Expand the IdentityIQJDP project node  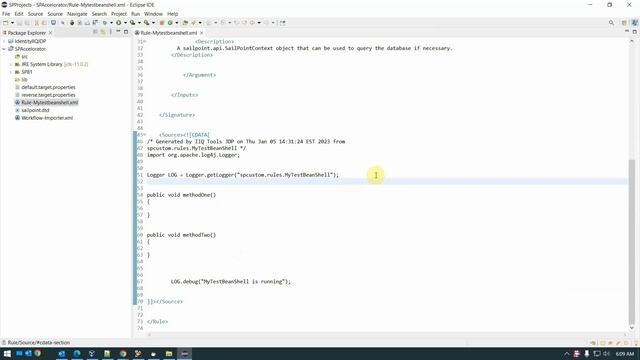[4, 41]
